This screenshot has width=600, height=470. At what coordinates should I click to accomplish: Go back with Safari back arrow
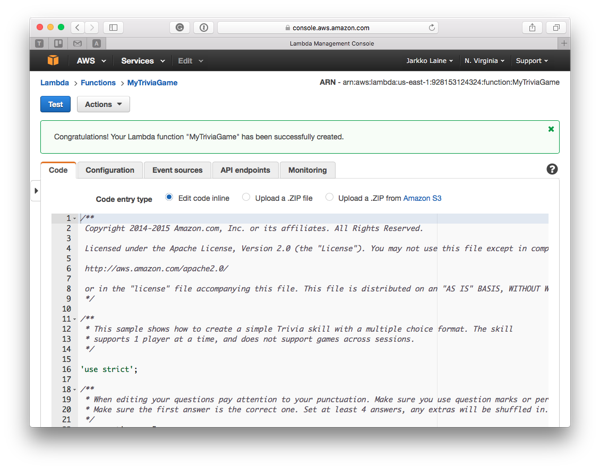pos(78,28)
